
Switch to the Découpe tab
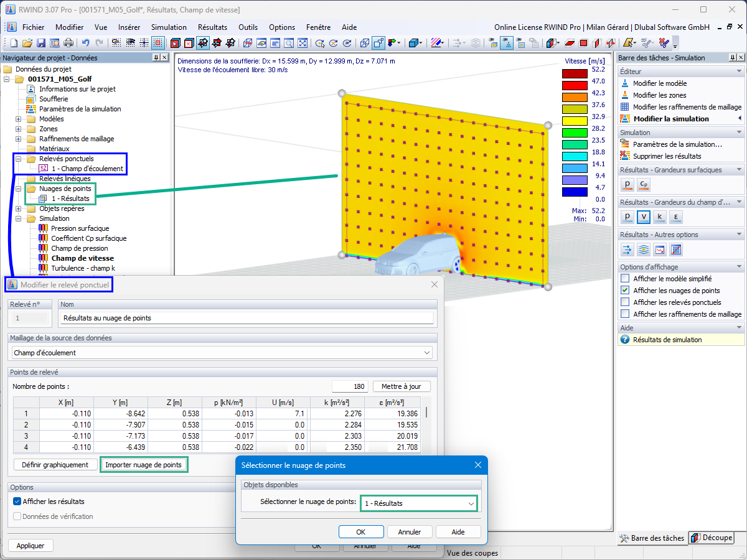coord(711,538)
